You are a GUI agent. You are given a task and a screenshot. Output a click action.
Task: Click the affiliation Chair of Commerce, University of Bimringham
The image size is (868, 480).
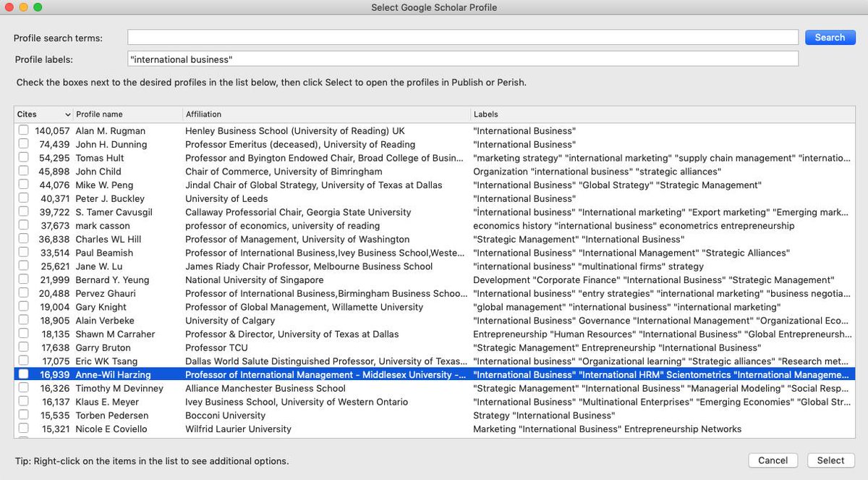point(284,172)
